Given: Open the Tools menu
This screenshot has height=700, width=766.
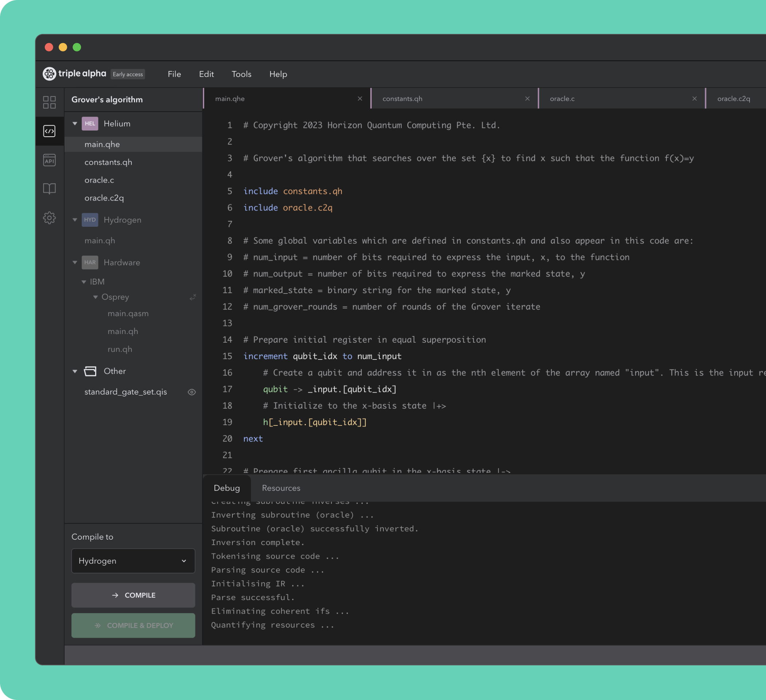Looking at the screenshot, I should pos(241,74).
